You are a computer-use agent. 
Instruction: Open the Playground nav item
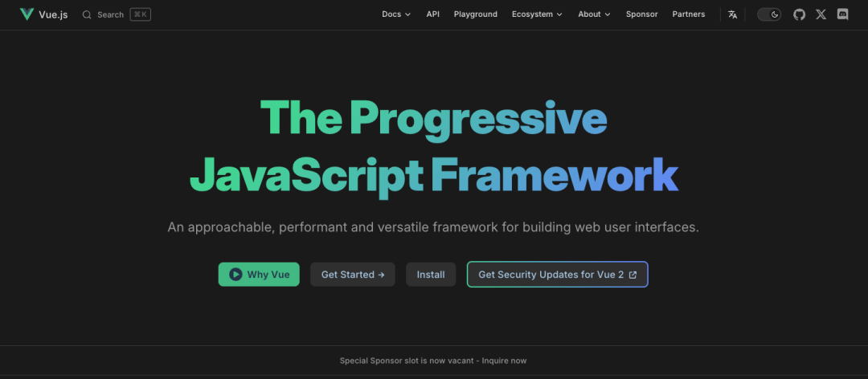(476, 14)
